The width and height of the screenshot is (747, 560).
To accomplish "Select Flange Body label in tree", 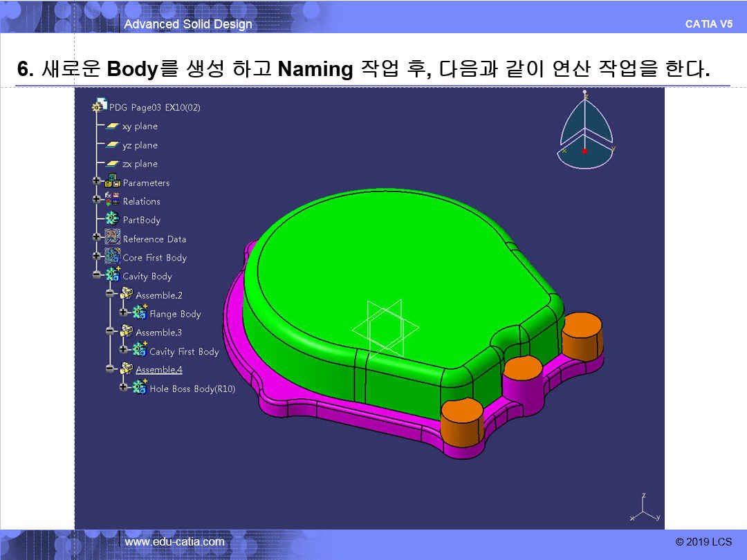I will click(175, 314).
